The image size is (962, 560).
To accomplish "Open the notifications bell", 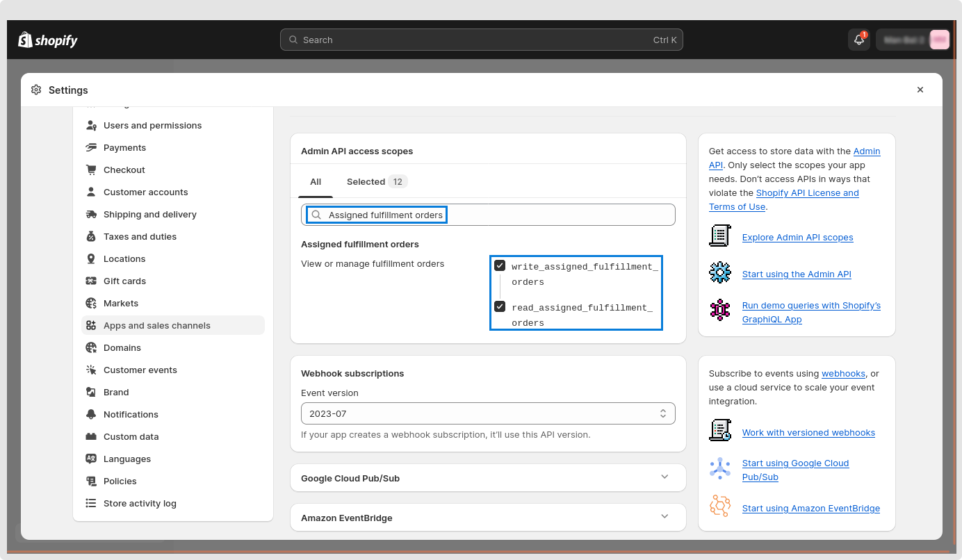I will click(x=859, y=40).
